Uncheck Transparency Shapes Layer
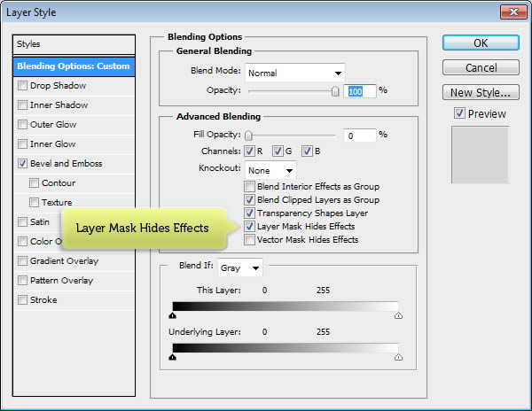The image size is (532, 411). tap(249, 213)
